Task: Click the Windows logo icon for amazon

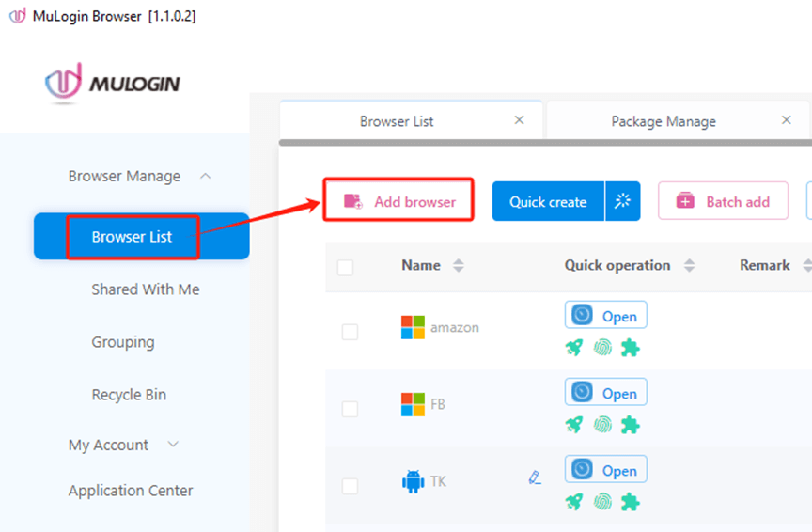Action: [413, 327]
